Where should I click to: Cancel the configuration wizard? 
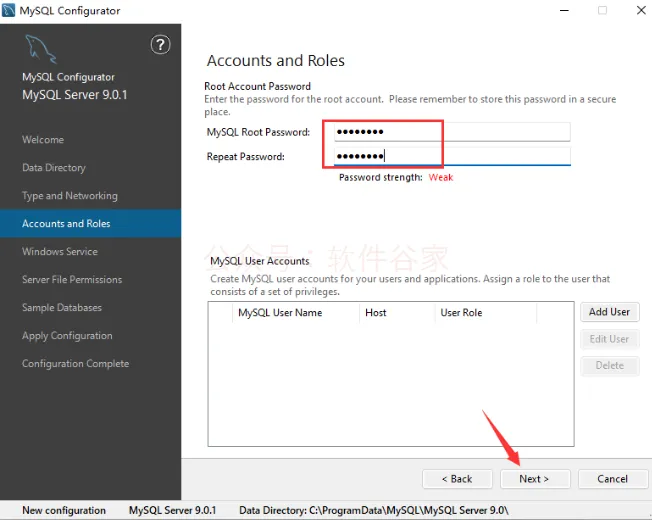click(613, 479)
